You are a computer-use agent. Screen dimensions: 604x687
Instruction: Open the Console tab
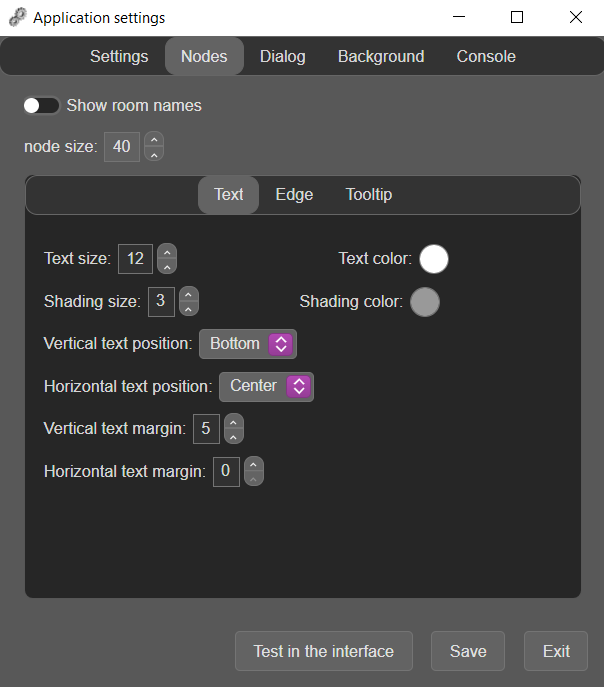tap(486, 57)
